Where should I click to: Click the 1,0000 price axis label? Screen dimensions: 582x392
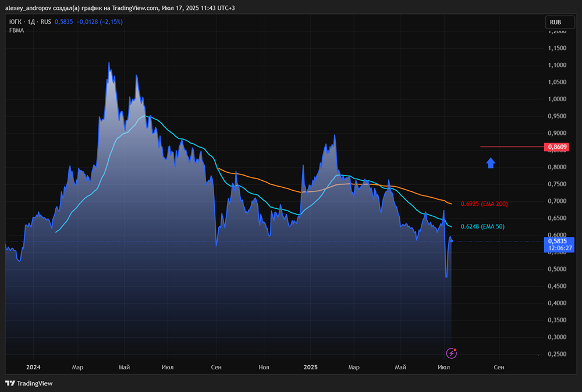[557, 99]
